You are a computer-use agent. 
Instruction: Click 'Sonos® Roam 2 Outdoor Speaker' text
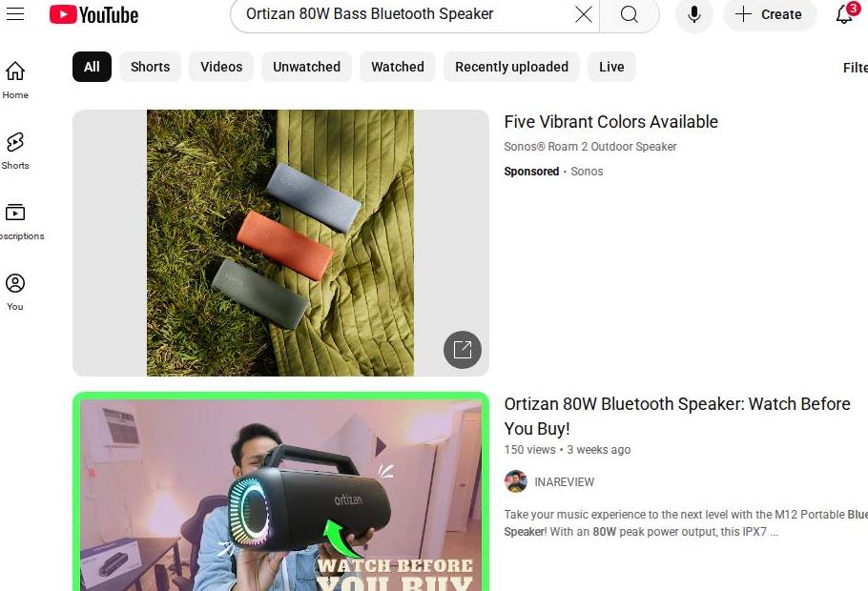pyautogui.click(x=590, y=147)
